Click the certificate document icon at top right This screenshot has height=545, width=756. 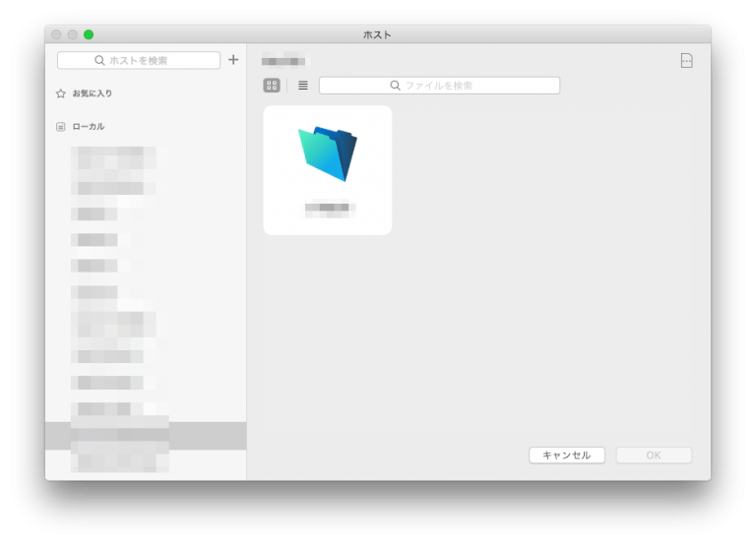tap(686, 61)
